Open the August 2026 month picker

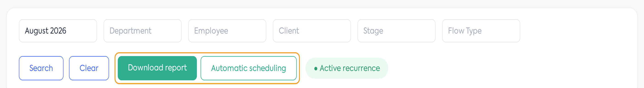58,31
